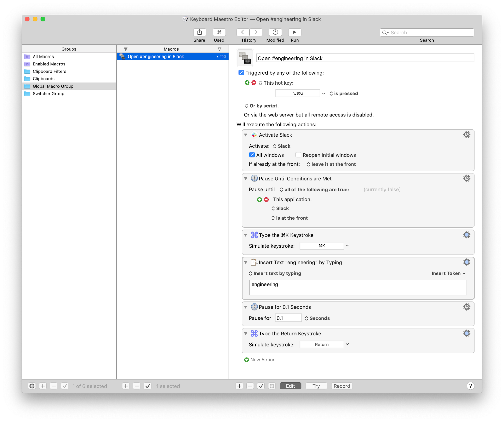The height and width of the screenshot is (422, 504).
Task: Select Clipboards group
Action: (x=69, y=79)
